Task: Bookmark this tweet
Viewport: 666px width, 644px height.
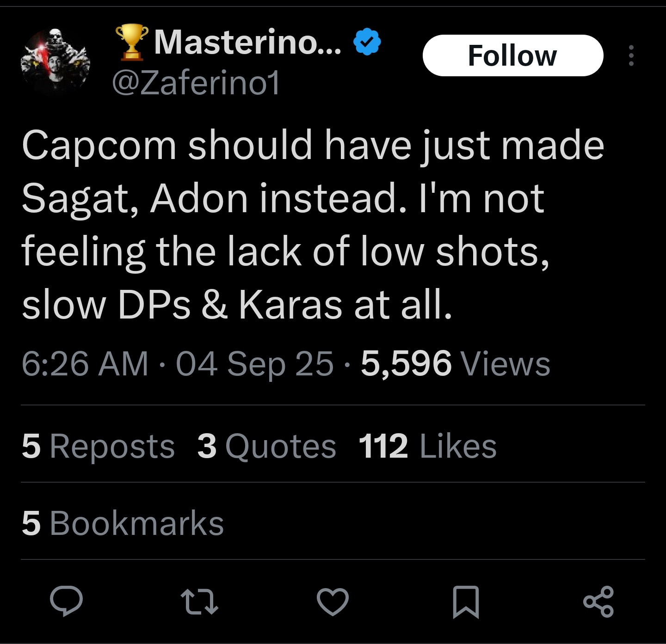Action: click(x=465, y=601)
